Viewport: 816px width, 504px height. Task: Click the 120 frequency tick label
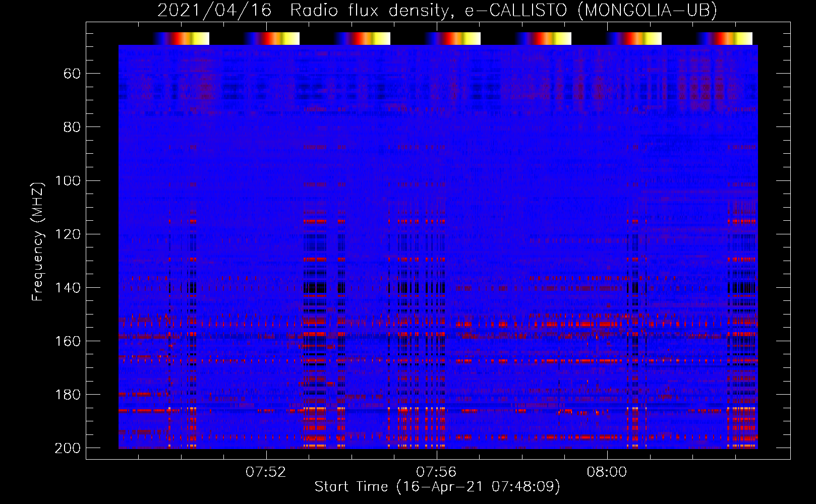[x=68, y=234]
